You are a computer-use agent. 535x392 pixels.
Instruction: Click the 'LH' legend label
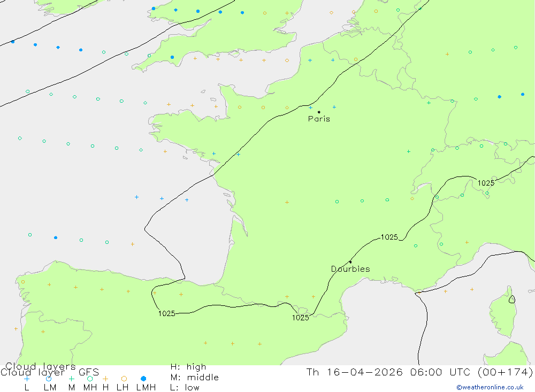point(123,388)
